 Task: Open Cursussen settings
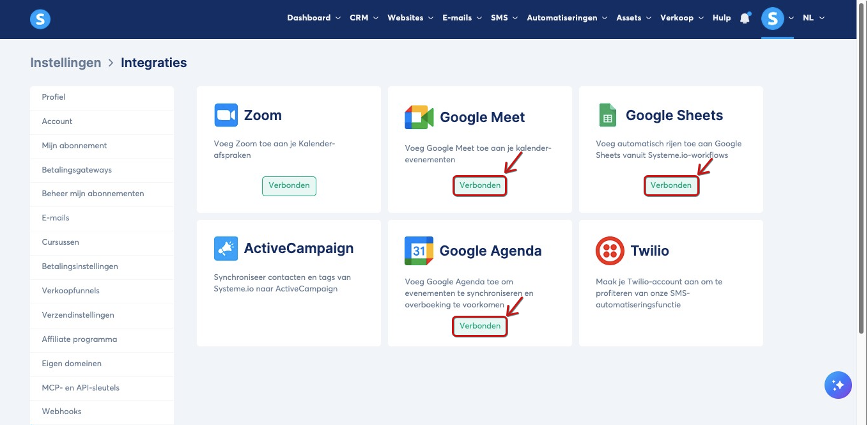point(102,242)
